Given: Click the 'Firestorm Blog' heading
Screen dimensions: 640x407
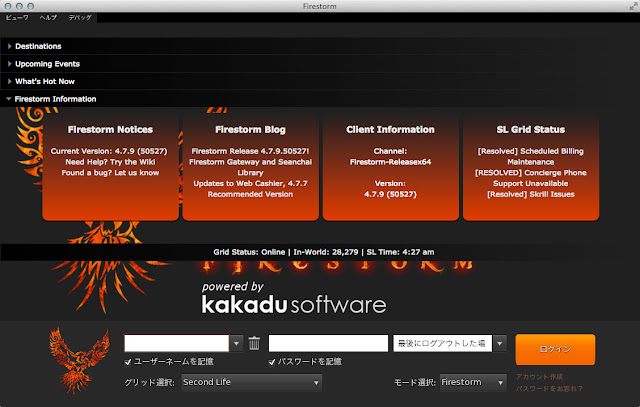Looking at the screenshot, I should click(250, 129).
